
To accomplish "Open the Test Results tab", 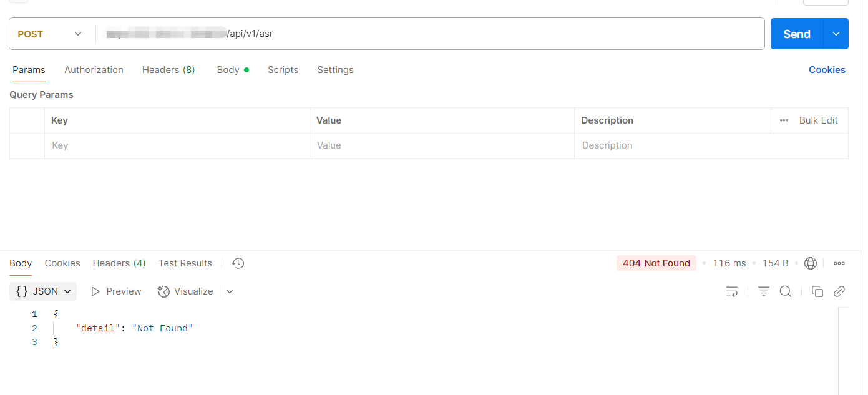I will point(185,263).
